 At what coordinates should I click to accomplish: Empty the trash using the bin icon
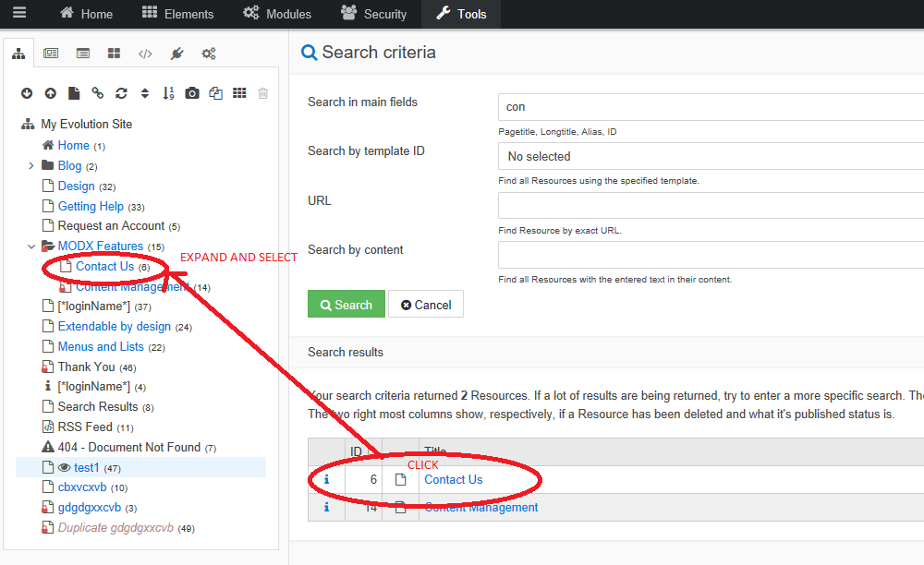pos(263,92)
